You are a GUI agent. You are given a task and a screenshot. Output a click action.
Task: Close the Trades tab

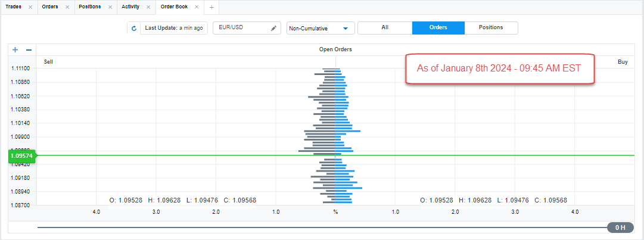point(30,7)
